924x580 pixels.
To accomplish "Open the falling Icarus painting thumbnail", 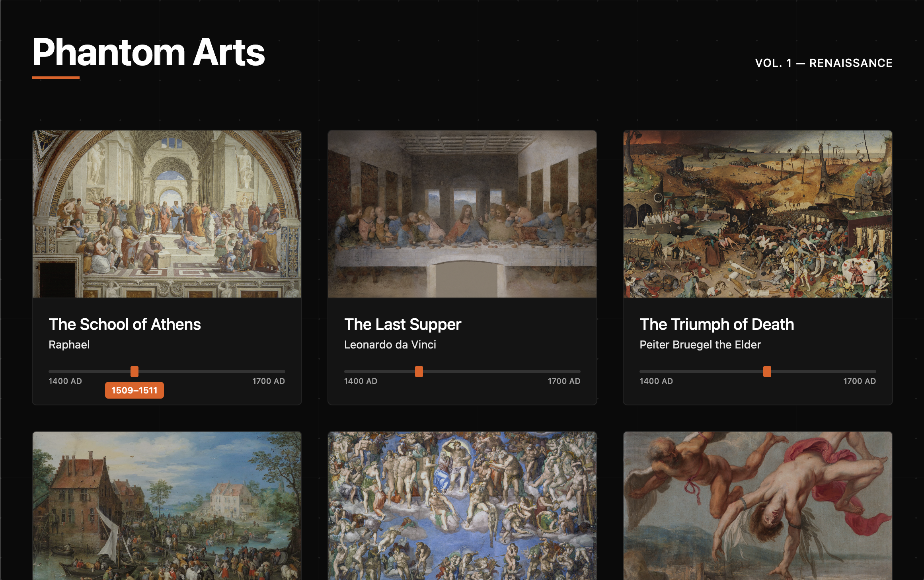I will click(x=757, y=505).
